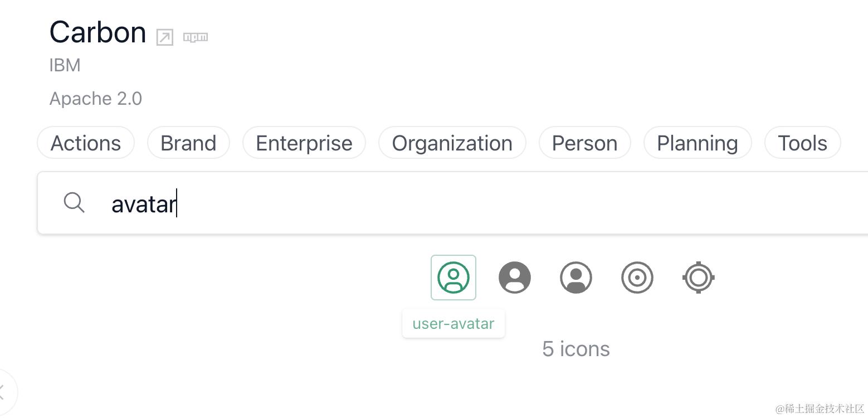Image resolution: width=868 pixels, height=418 pixels.
Task: Click the user-avatar name label
Action: coord(453,324)
